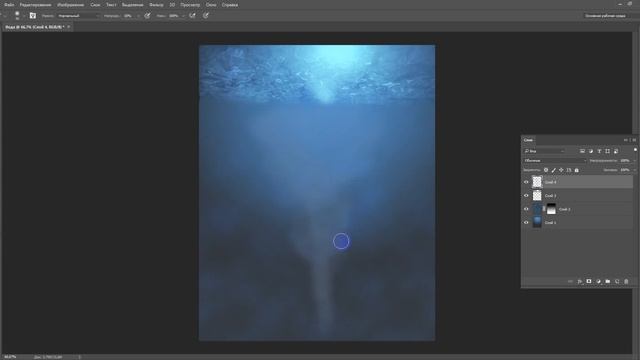Add a layer style fx icon
The image size is (640, 360).
(x=580, y=281)
